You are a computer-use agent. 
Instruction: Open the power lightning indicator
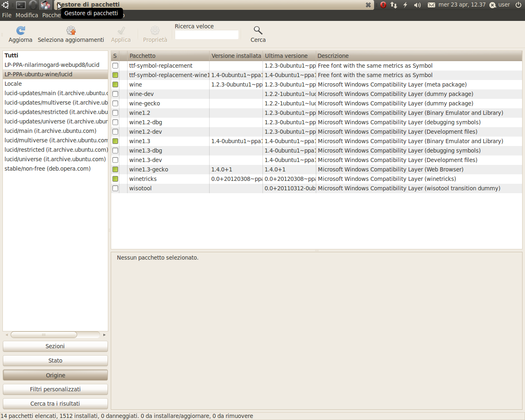point(405,5)
